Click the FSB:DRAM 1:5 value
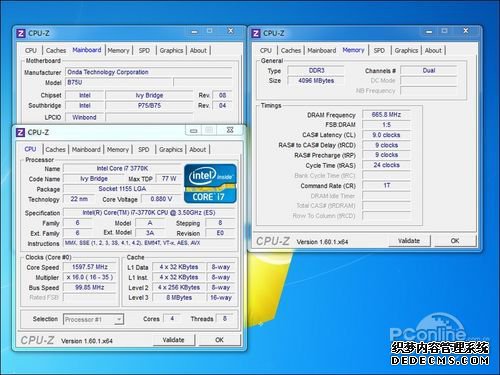The height and width of the screenshot is (375, 500). [386, 125]
